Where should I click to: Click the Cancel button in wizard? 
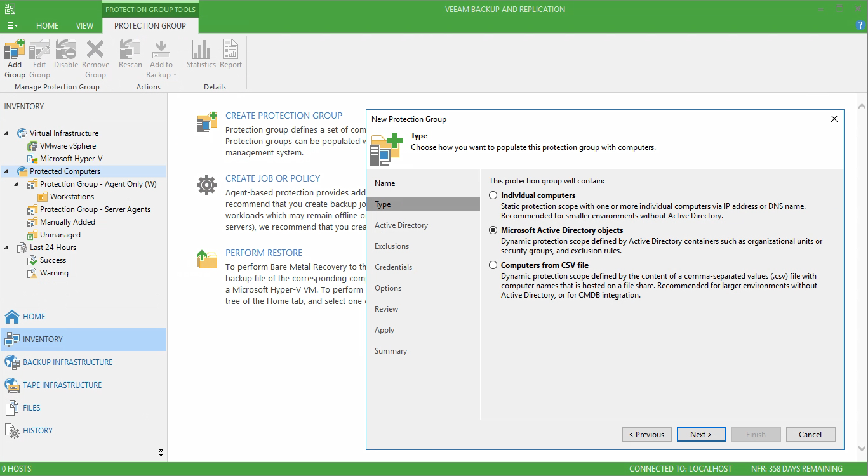point(810,435)
